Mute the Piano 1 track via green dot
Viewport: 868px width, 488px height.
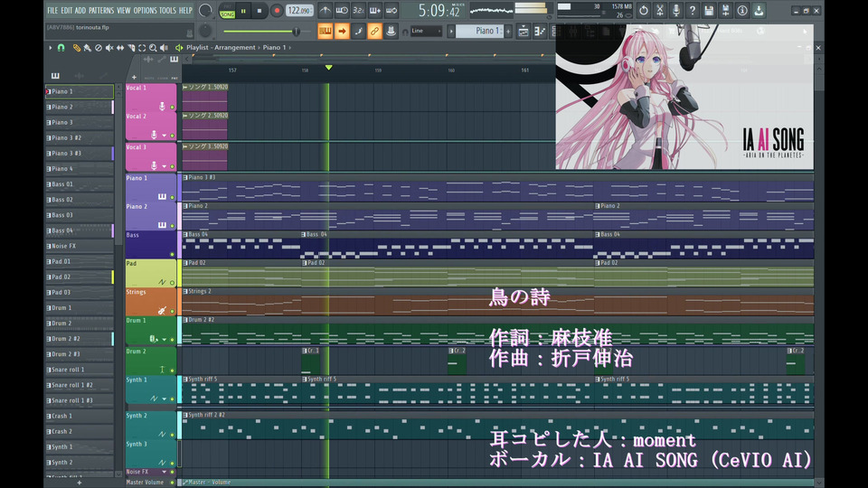(172, 197)
